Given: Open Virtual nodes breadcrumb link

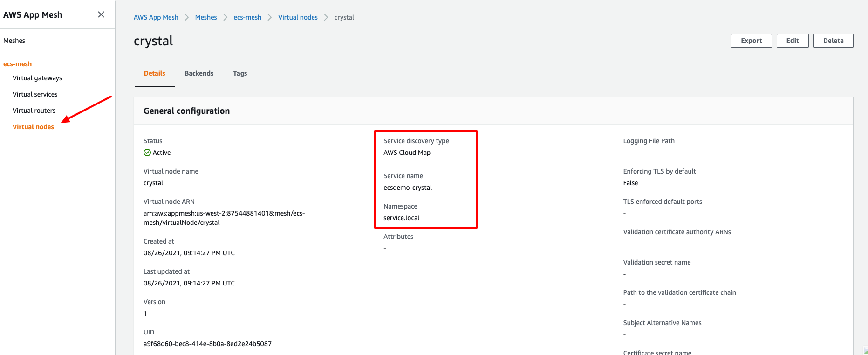Looking at the screenshot, I should pyautogui.click(x=298, y=17).
